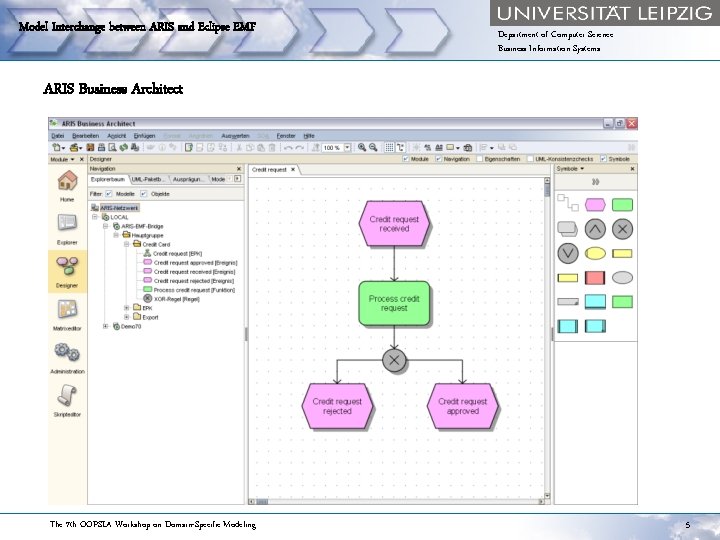This screenshot has width=720, height=540.
Task: Select pink Event hexagon symbol in palette
Action: [x=595, y=205]
